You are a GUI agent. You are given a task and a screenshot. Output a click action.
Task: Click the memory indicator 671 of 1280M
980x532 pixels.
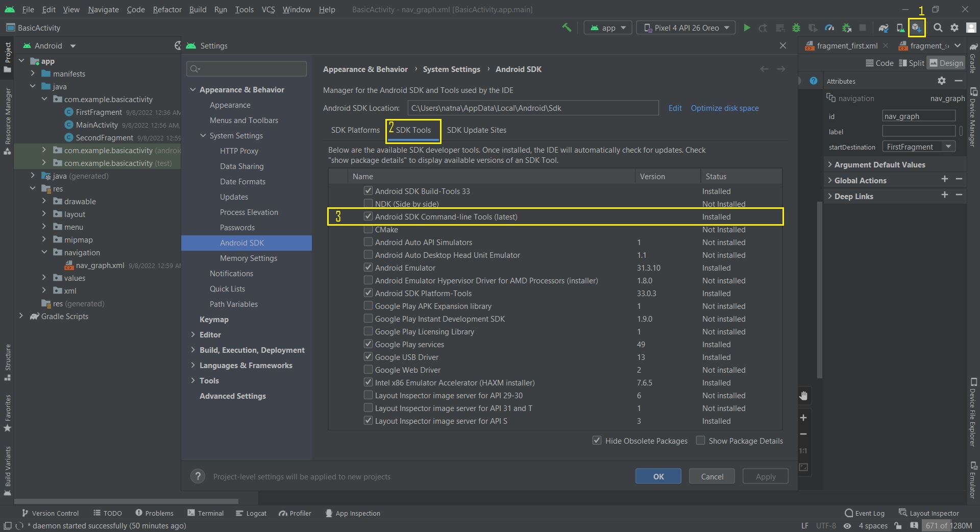tap(949, 525)
